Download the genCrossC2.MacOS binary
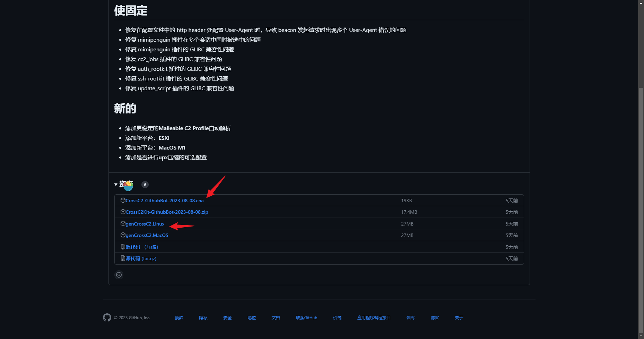644x339 pixels. (147, 235)
